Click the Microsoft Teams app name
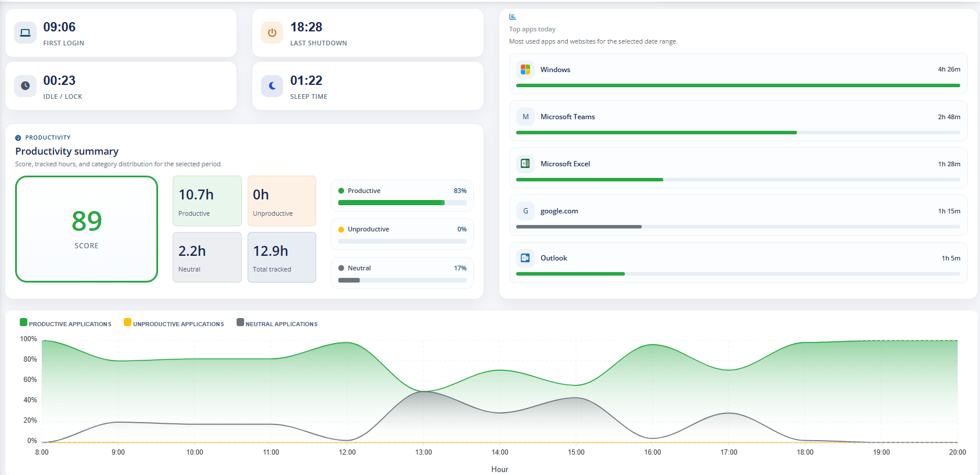The width and height of the screenshot is (980, 475). coord(568,116)
